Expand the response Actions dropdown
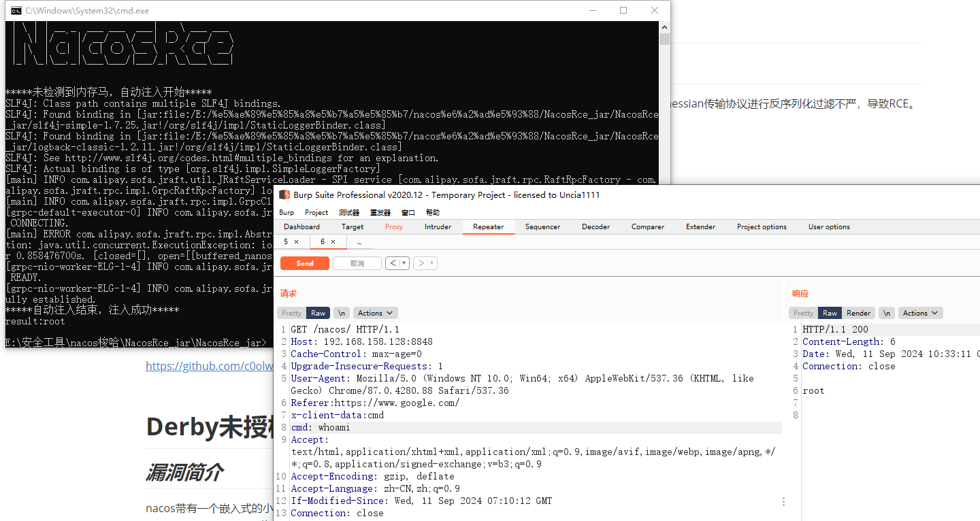 [920, 313]
